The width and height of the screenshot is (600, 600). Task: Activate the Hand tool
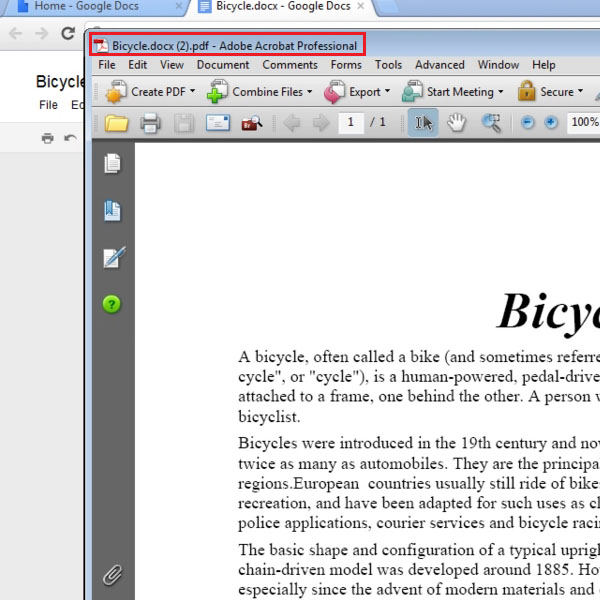point(457,122)
